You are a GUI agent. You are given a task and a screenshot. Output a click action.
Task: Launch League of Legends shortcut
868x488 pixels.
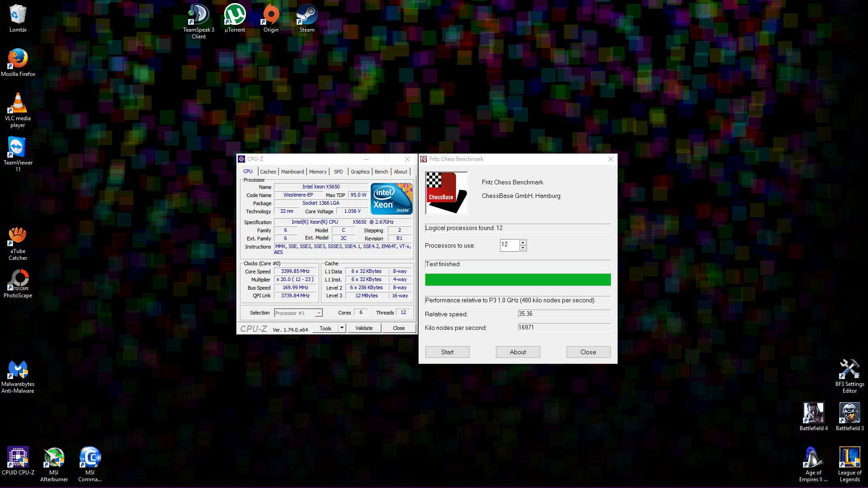click(x=849, y=465)
